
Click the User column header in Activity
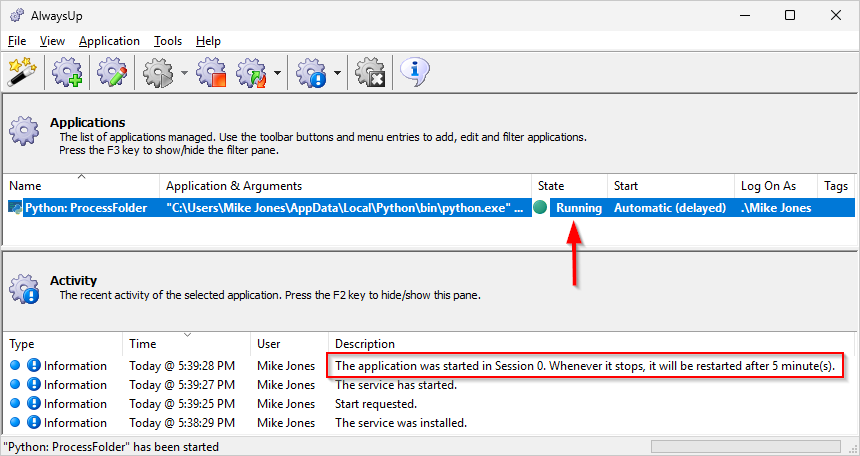click(290, 344)
